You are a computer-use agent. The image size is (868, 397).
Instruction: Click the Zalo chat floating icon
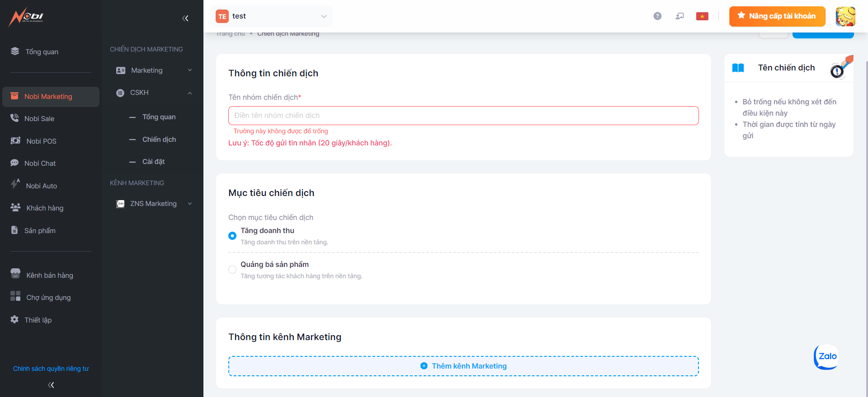(x=826, y=357)
